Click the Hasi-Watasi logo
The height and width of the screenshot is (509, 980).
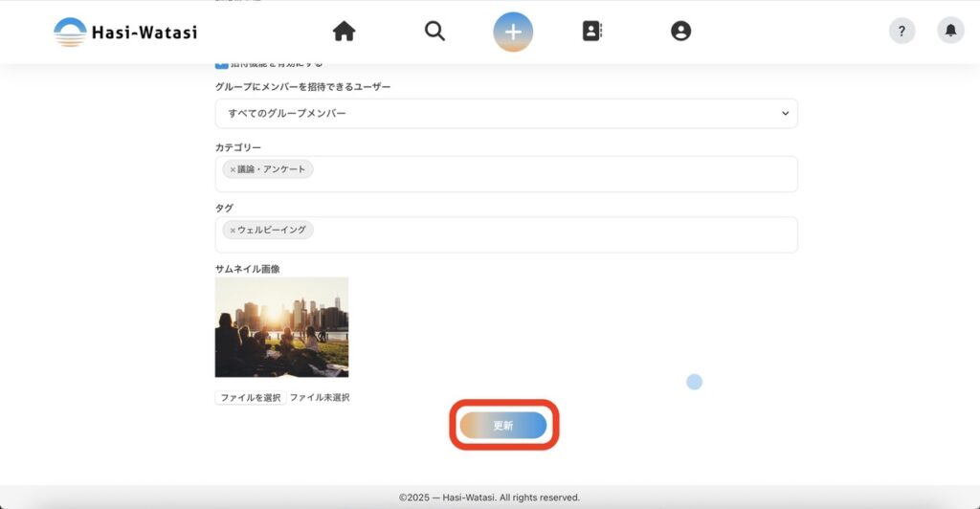(125, 32)
